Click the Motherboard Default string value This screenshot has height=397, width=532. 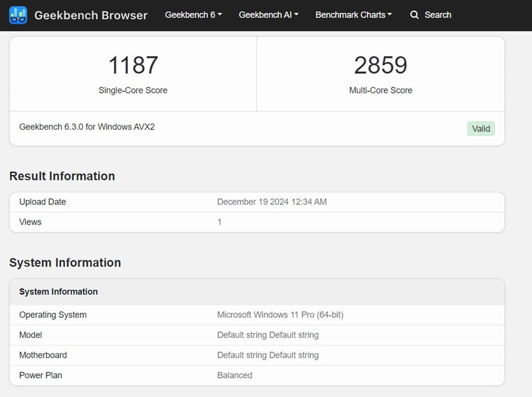point(267,355)
